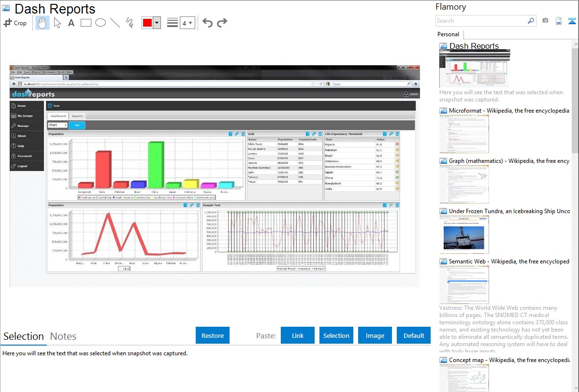The width and height of the screenshot is (579, 392).
Task: Pick the Ellipse drawing tool
Action: [101, 23]
